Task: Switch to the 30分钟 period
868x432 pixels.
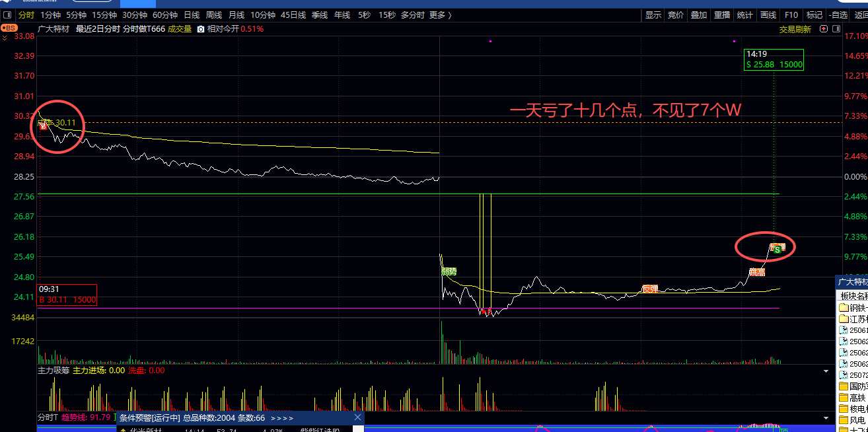Action: (135, 15)
